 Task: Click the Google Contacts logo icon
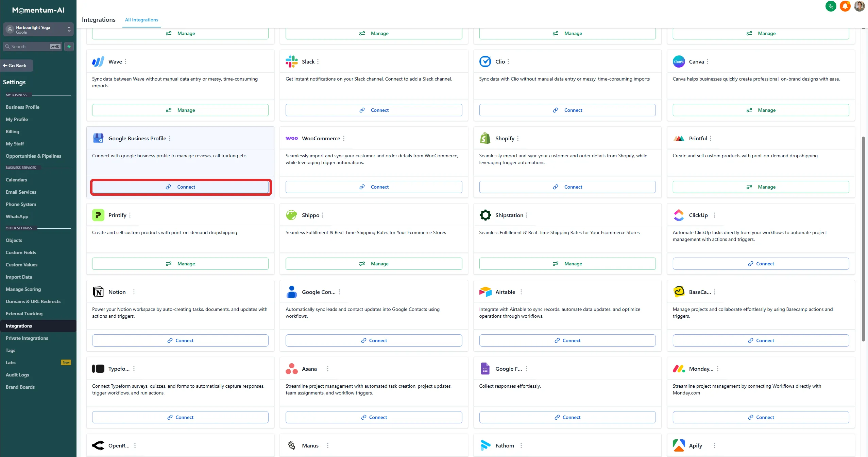tap(292, 292)
